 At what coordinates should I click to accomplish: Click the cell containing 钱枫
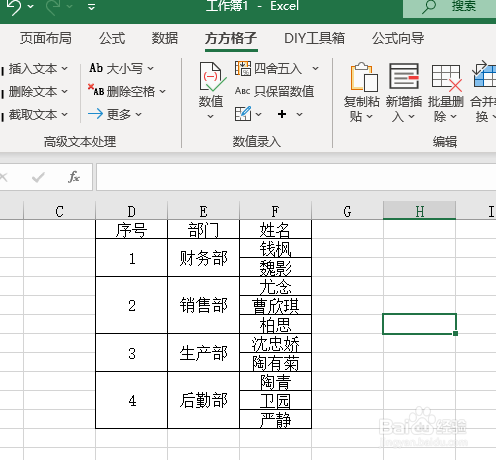click(x=275, y=248)
